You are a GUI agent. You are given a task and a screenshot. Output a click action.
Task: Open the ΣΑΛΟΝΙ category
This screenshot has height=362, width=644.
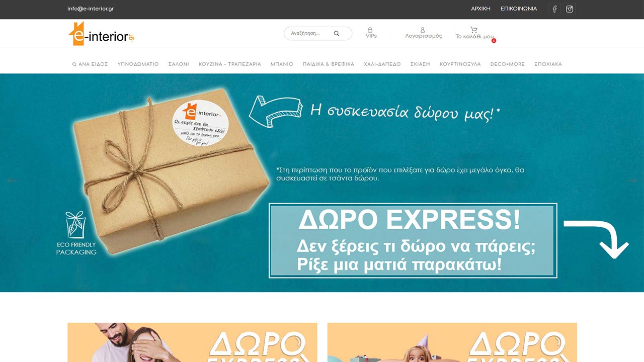click(179, 64)
